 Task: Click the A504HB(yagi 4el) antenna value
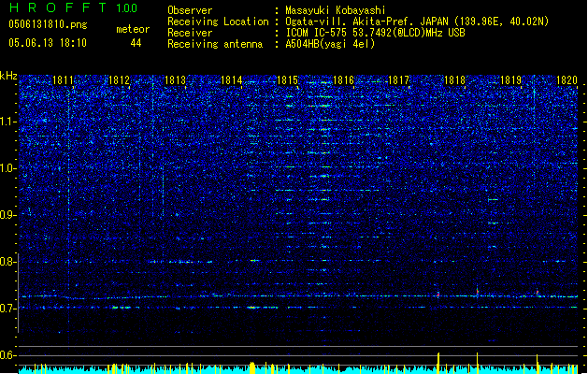click(330, 44)
